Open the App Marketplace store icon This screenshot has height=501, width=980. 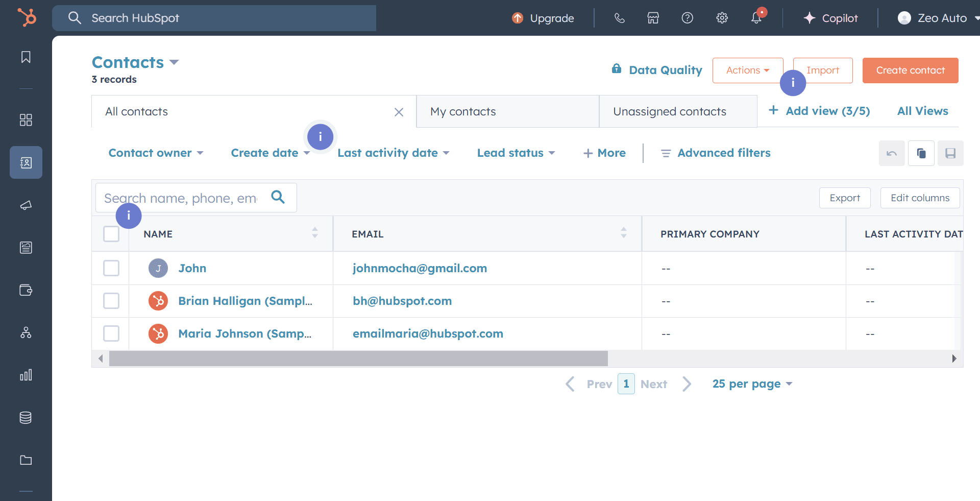coord(653,18)
